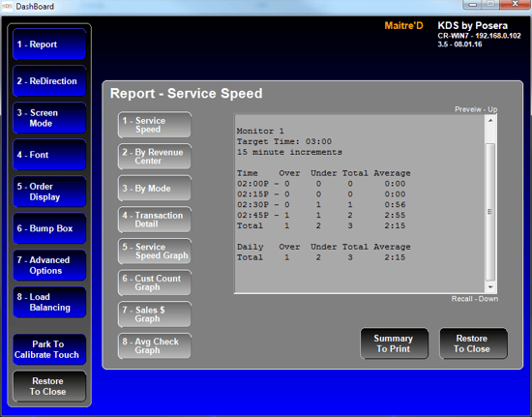Show 6 - Cust Count Graph
This screenshot has width=532, height=417.
click(155, 283)
